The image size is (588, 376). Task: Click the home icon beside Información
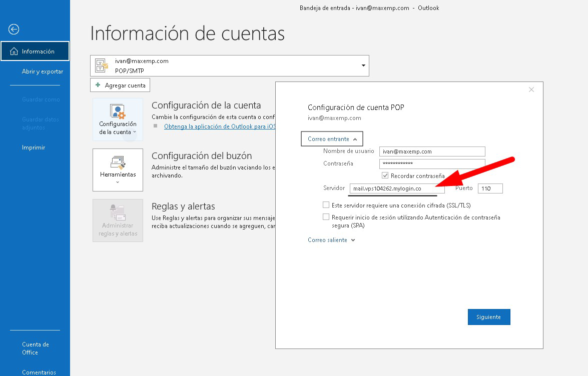point(14,51)
